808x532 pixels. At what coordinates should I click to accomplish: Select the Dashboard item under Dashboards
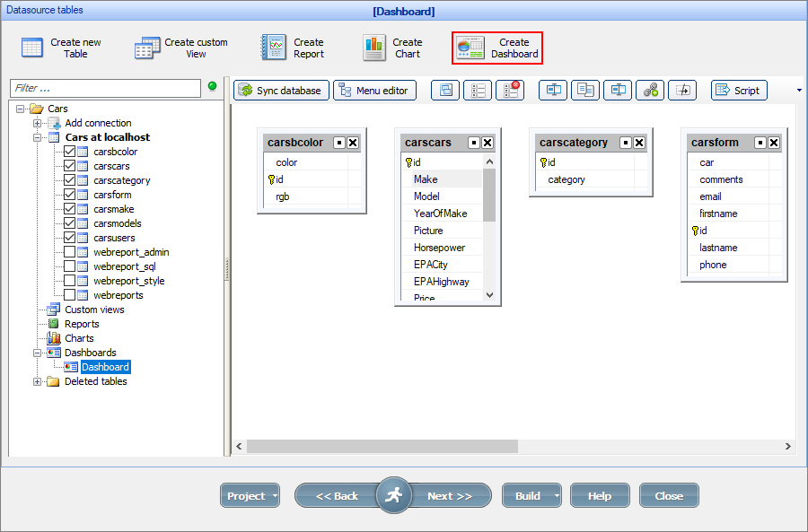[x=105, y=367]
